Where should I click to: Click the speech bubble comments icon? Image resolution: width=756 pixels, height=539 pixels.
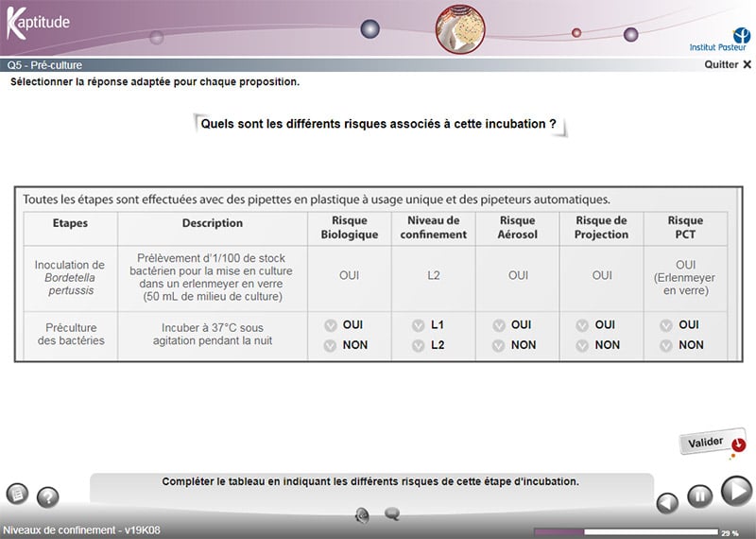coord(392,514)
